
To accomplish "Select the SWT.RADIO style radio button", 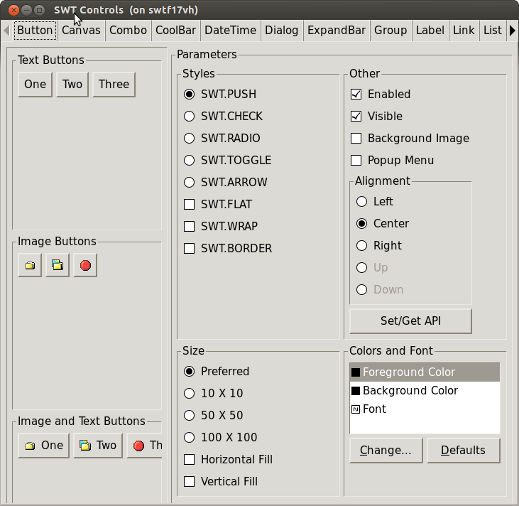I will point(189,138).
